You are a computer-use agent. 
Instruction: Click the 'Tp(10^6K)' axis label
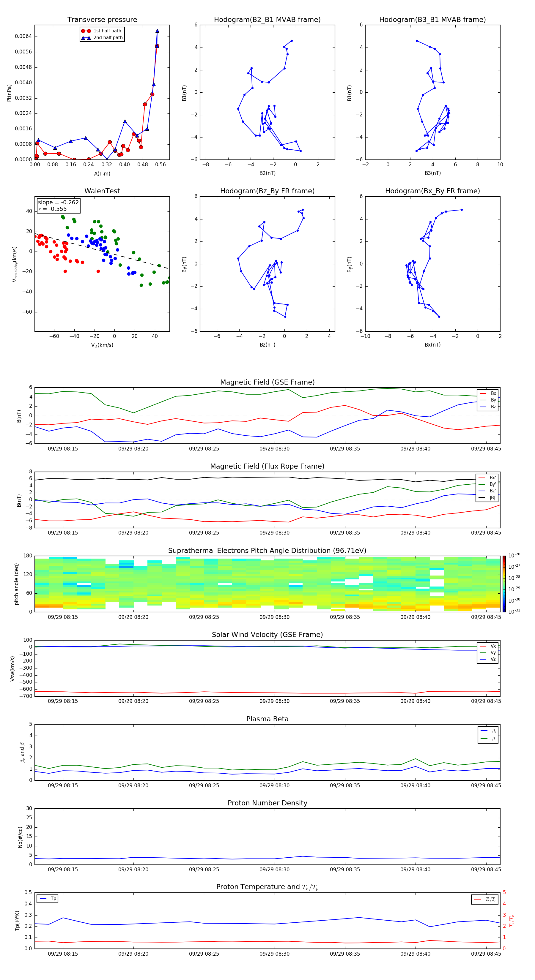tap(17, 921)
